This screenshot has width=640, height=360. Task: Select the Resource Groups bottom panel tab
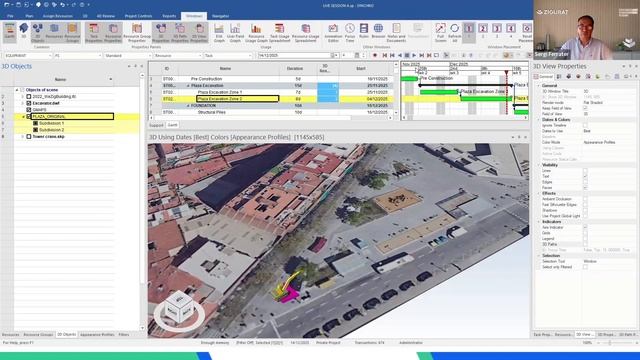click(x=38, y=335)
